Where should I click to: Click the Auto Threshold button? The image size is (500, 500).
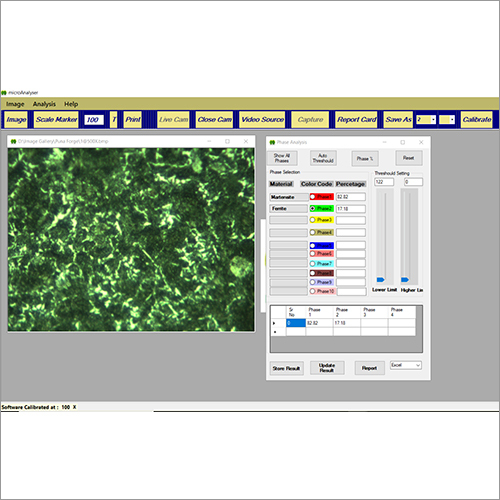coord(323,158)
